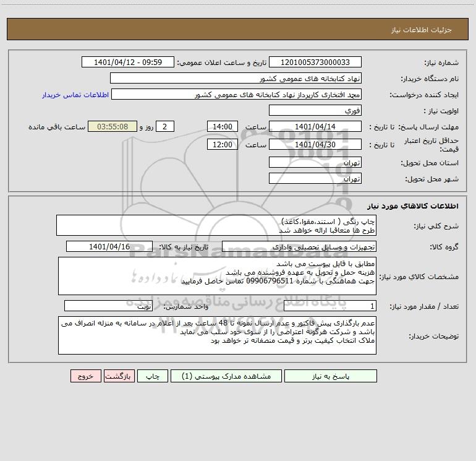This screenshot has height=461, width=476.
Task: Click need date field 1401/04/16
Action: [x=109, y=246]
